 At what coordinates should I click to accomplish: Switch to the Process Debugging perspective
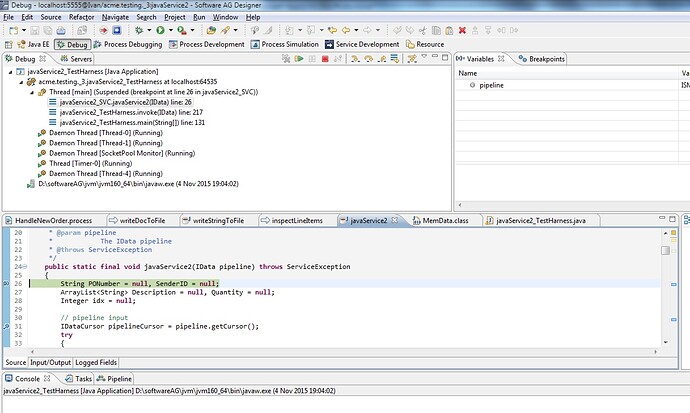coord(128,44)
